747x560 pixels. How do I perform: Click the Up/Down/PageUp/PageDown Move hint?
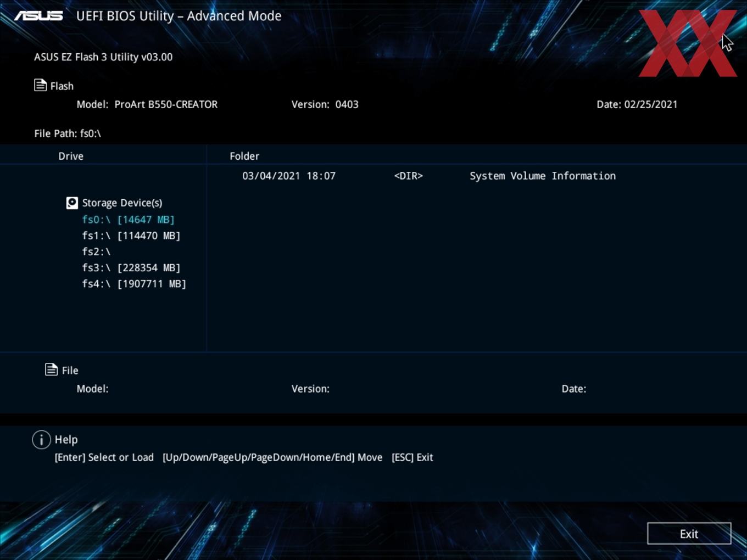[272, 457]
